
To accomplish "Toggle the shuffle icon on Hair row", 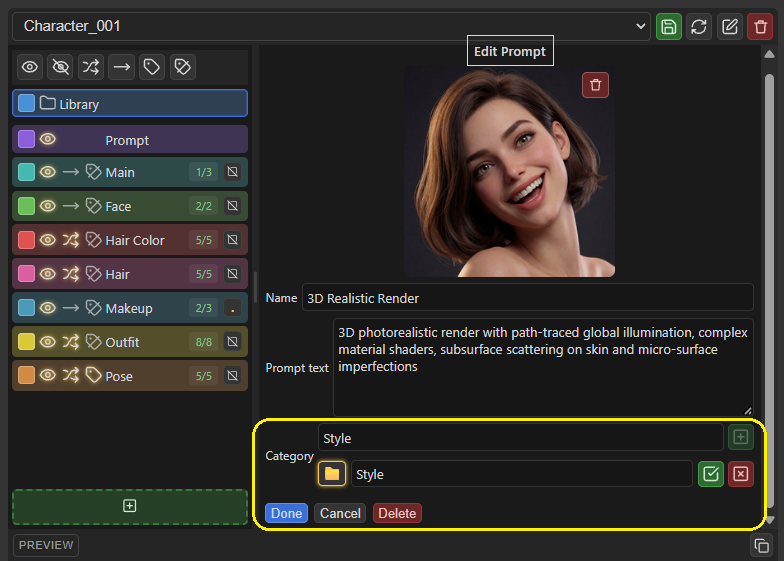I will (70, 274).
